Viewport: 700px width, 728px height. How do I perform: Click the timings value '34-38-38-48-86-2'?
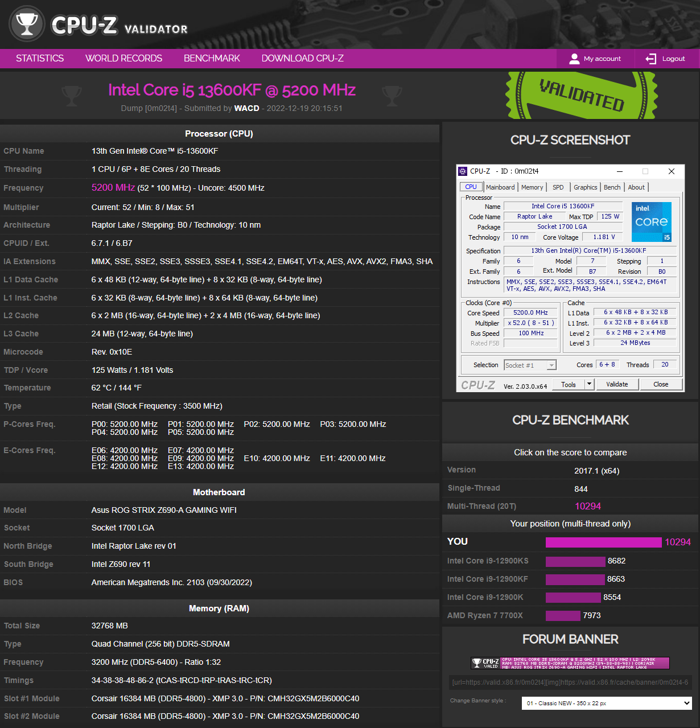click(122, 680)
